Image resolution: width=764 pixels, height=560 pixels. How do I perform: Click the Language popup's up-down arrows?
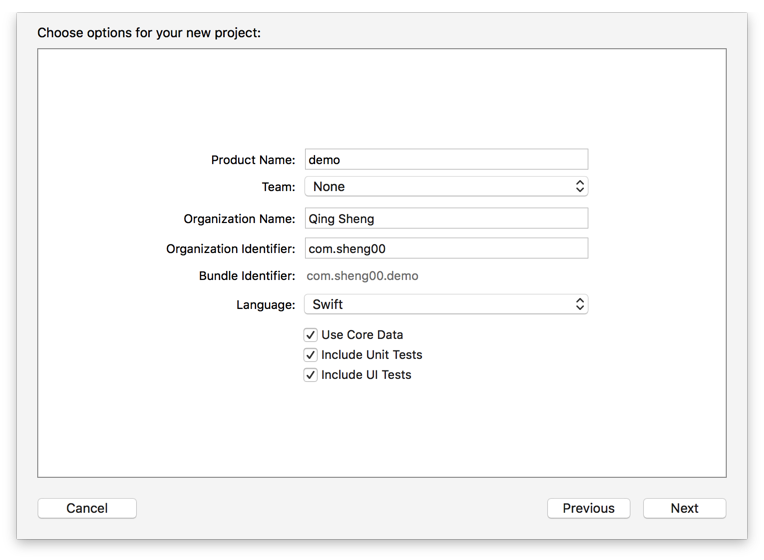(x=579, y=304)
